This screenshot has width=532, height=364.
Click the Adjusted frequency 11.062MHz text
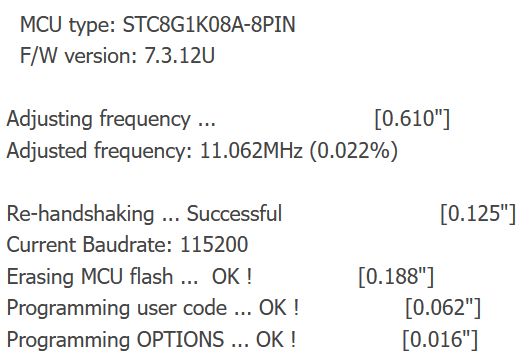tap(154, 151)
